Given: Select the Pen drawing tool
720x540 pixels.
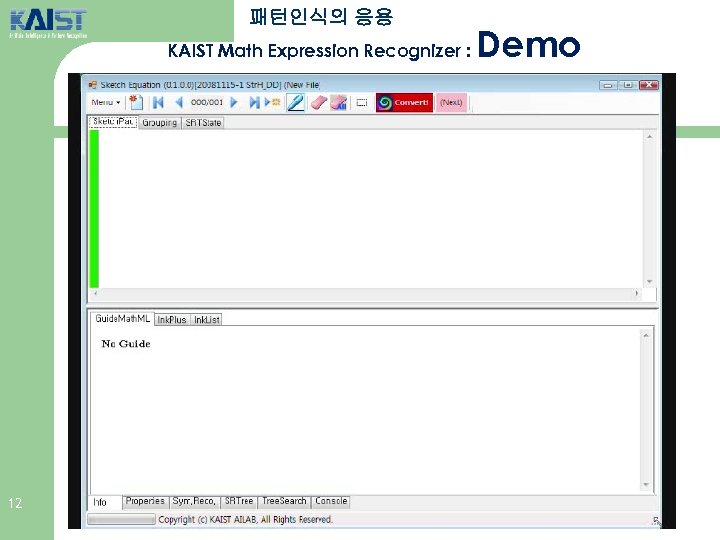Looking at the screenshot, I should pos(295,102).
